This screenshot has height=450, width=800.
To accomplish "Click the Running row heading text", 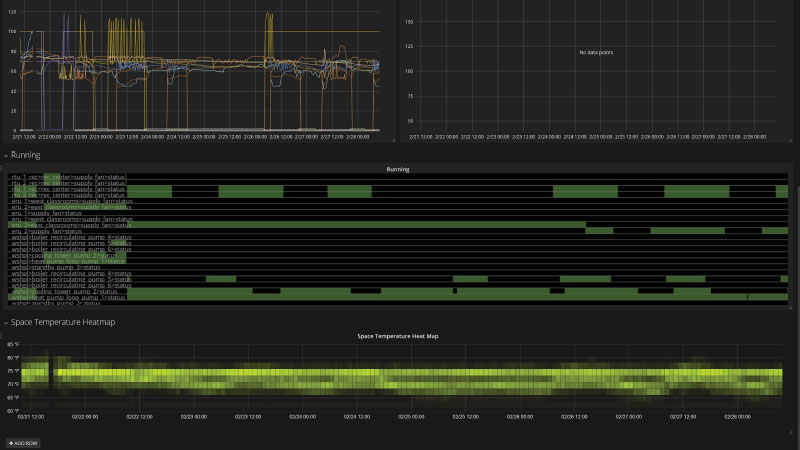I will (26, 155).
